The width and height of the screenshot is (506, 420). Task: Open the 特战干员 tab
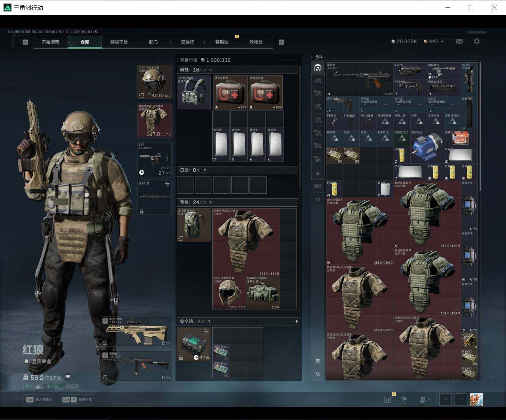(119, 42)
